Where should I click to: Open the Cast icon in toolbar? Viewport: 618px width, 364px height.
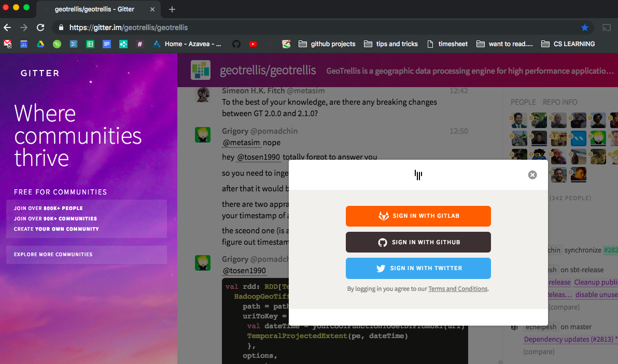point(606,27)
